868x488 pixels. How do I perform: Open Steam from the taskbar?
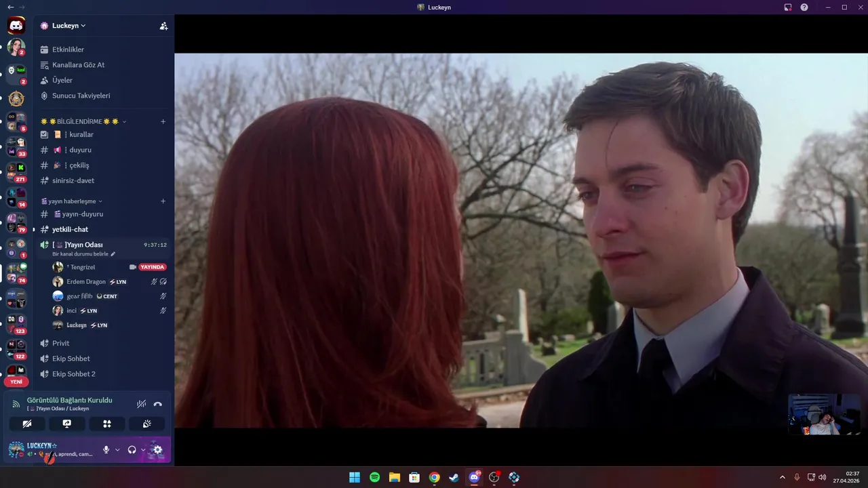454,477
